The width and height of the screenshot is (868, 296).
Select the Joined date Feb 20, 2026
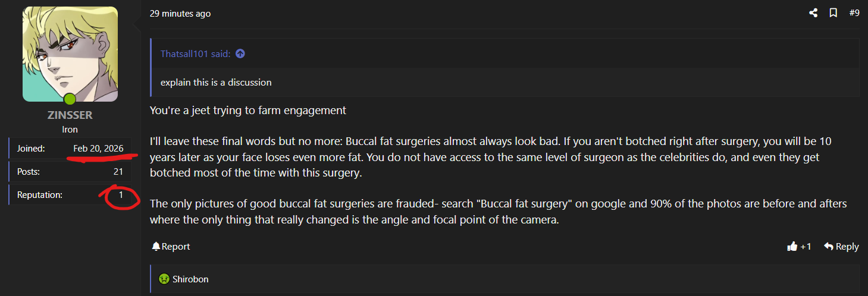(x=98, y=148)
